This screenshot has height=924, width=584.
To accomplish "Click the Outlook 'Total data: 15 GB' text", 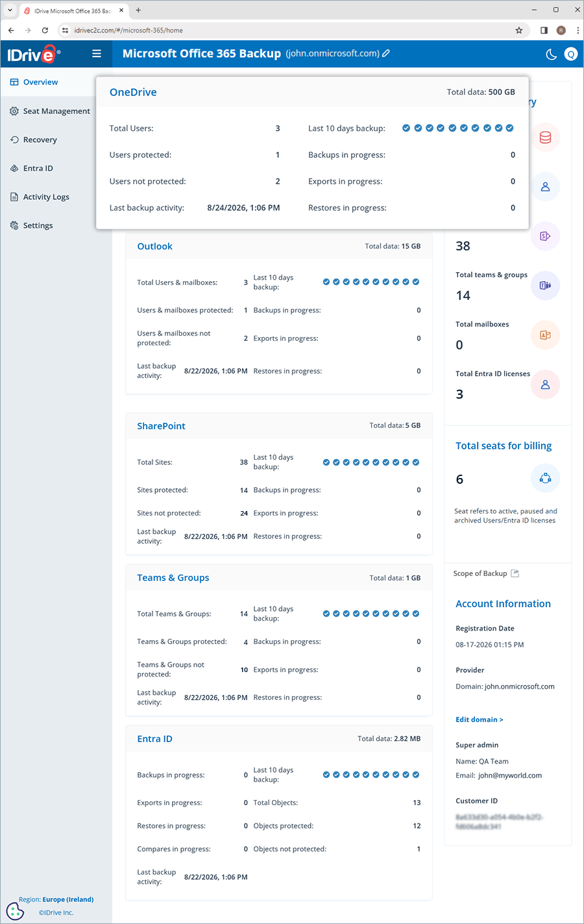I will tap(393, 246).
